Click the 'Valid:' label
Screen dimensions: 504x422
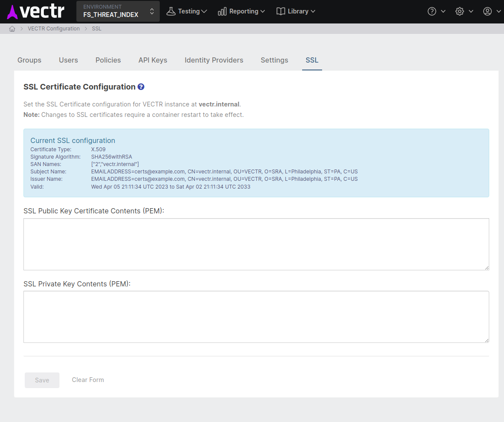[x=37, y=187]
